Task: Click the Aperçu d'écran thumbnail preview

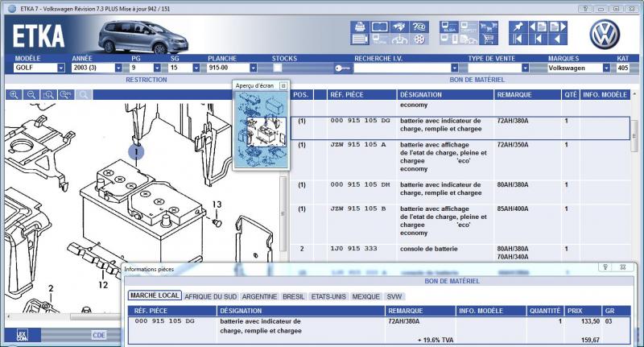Action: pyautogui.click(x=261, y=130)
